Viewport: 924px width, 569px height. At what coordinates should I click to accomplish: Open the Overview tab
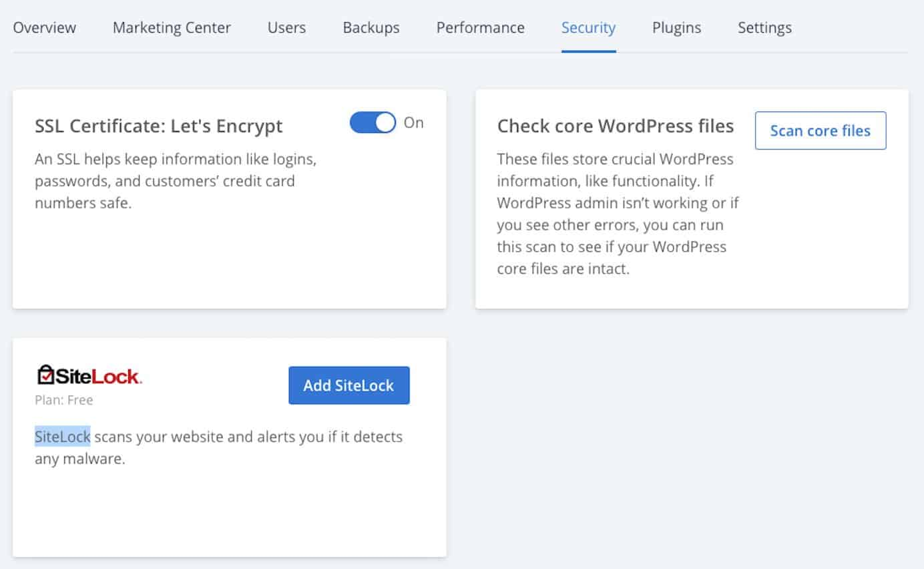[x=45, y=27]
